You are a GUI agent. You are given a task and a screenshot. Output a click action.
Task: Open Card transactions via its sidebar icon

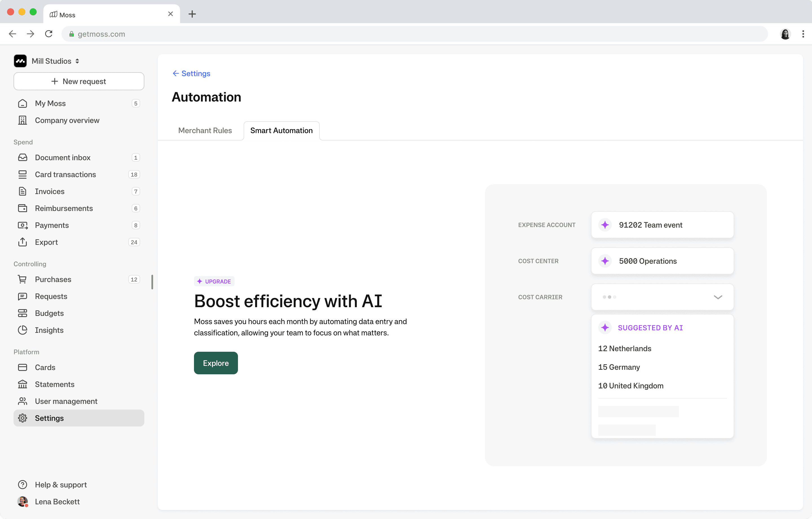23,175
